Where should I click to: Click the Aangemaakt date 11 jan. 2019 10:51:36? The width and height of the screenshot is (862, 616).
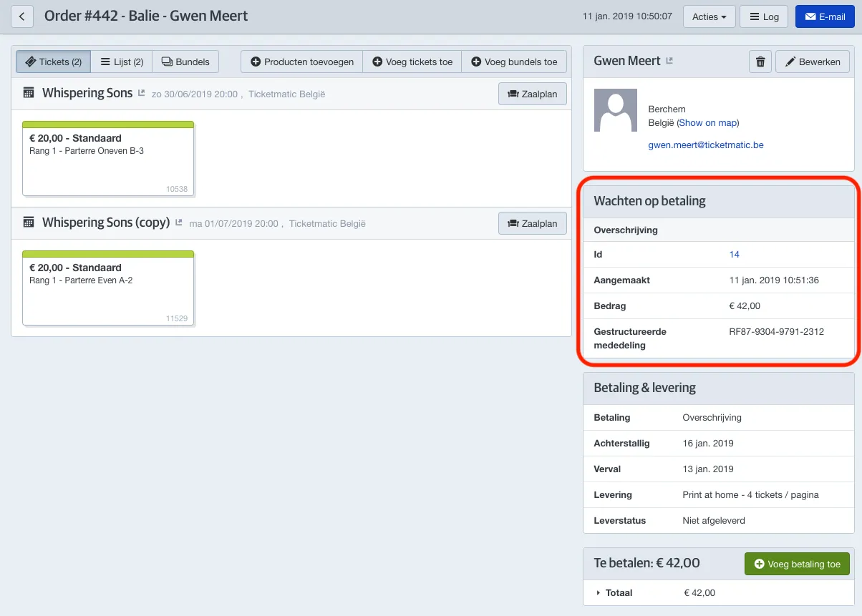(x=774, y=280)
